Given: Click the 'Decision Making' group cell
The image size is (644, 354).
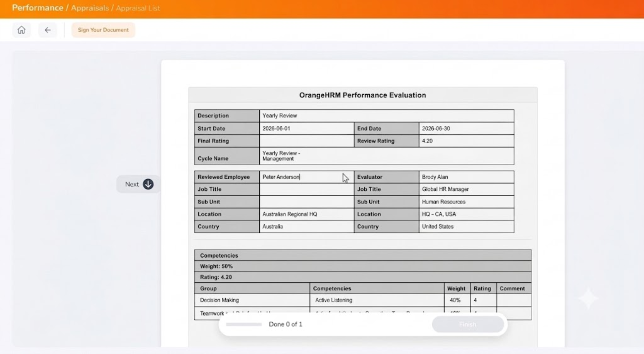Looking at the screenshot, I should click(x=252, y=300).
